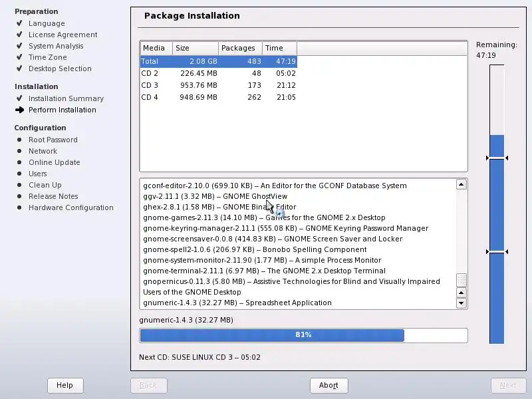532x399 pixels.
Task: Click the Hardware Configuration step label
Action: click(x=71, y=207)
